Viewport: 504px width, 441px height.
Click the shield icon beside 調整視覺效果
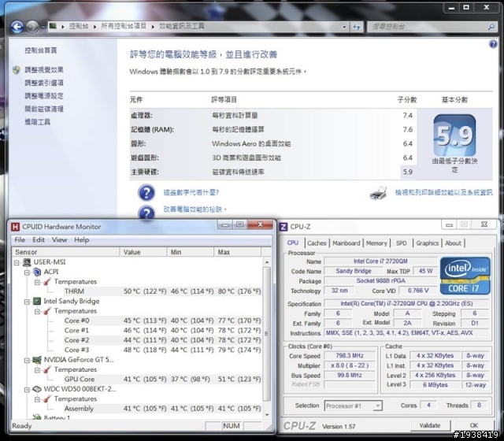tap(17, 70)
